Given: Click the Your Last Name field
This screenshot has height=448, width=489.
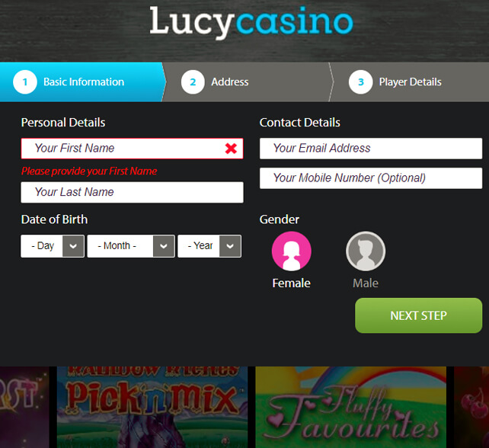Looking at the screenshot, I should [132, 192].
